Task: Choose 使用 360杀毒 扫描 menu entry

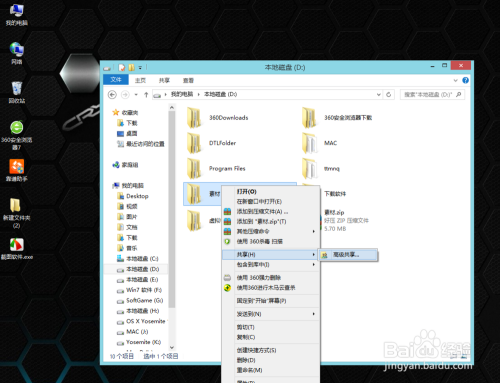Action: 270,241
